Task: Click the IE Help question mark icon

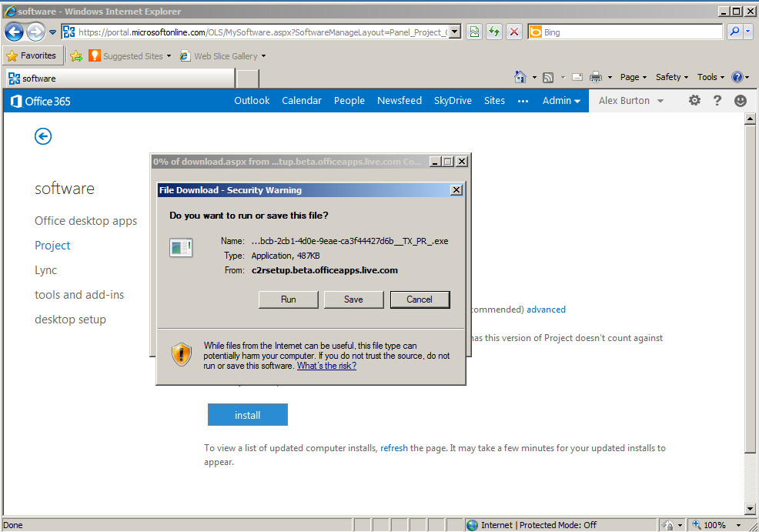Action: pyautogui.click(x=737, y=77)
